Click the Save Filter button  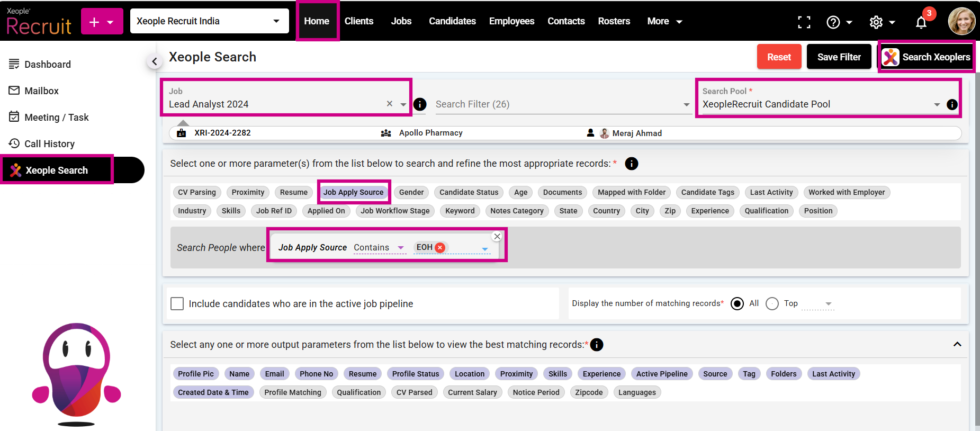839,57
